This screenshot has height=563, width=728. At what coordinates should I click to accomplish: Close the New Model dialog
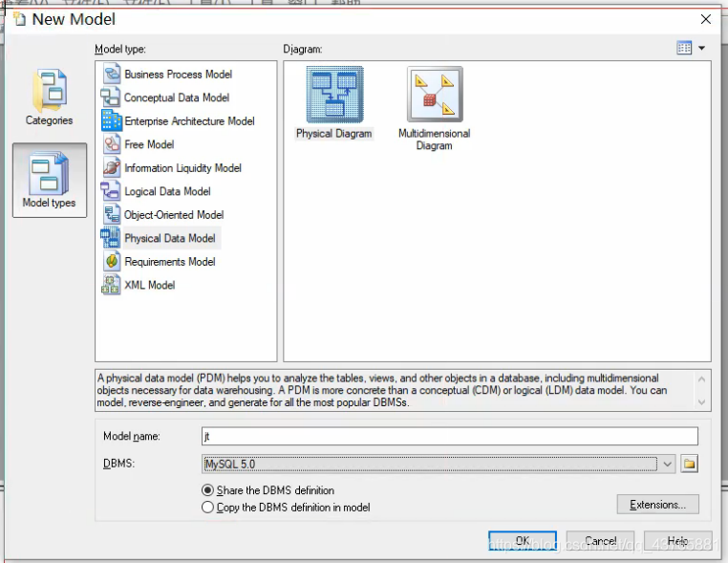706,19
